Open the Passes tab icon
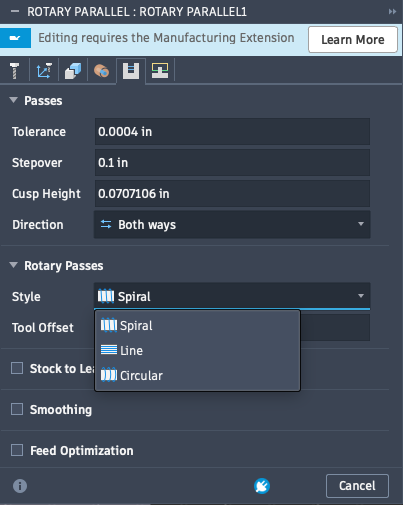 tap(131, 71)
